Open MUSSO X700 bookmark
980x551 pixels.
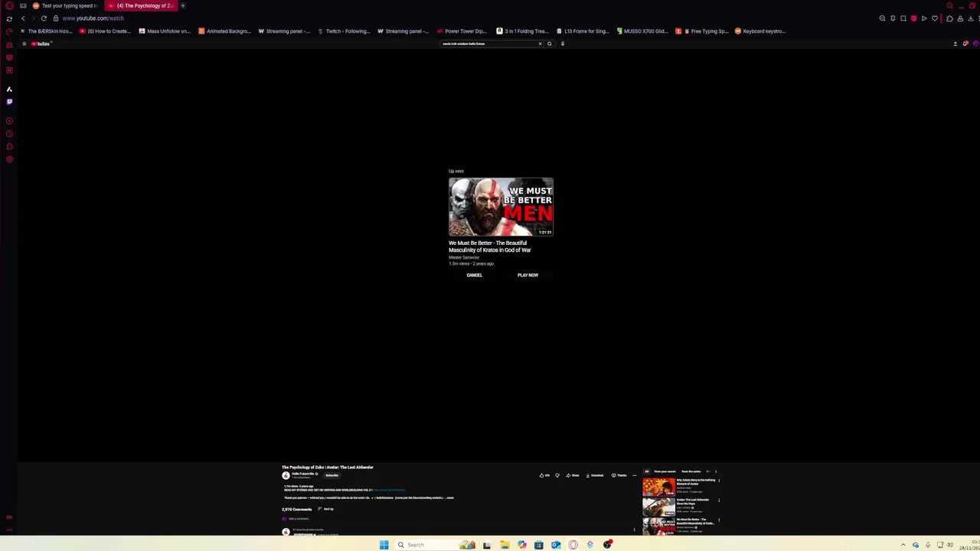642,31
